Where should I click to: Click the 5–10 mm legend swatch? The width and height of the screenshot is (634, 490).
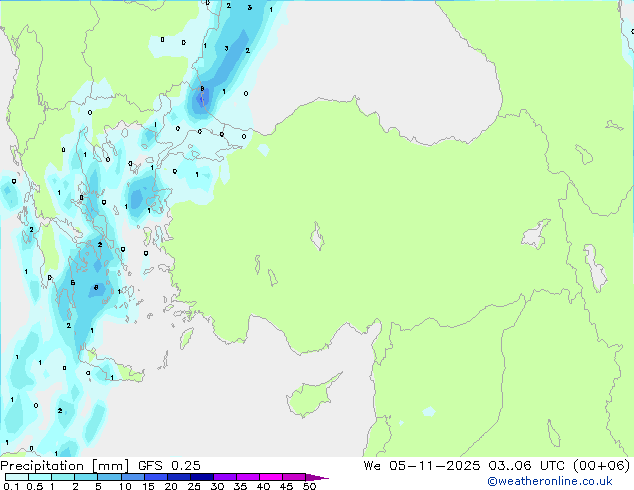point(109,477)
